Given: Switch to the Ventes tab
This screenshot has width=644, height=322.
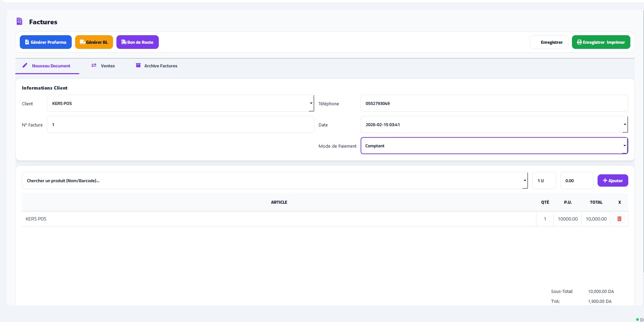Looking at the screenshot, I should click(x=108, y=66).
